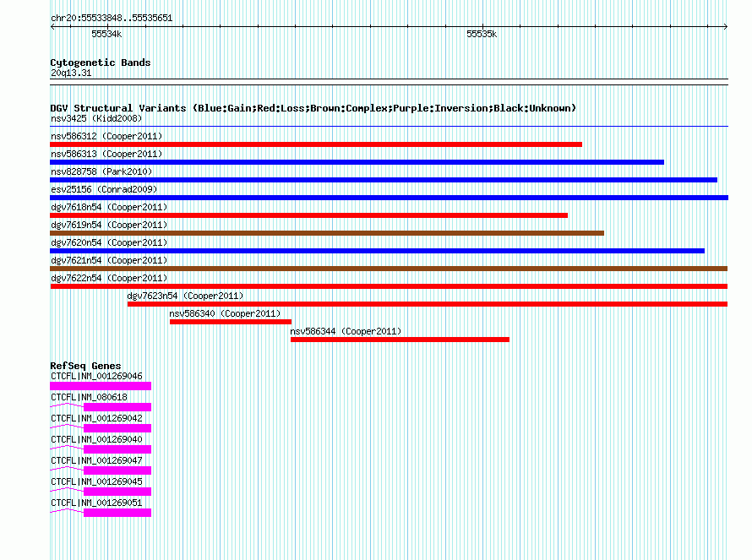Click the dgv7621n54 (Cooper2011) label
Screen dimensions: 752x560
(x=109, y=260)
